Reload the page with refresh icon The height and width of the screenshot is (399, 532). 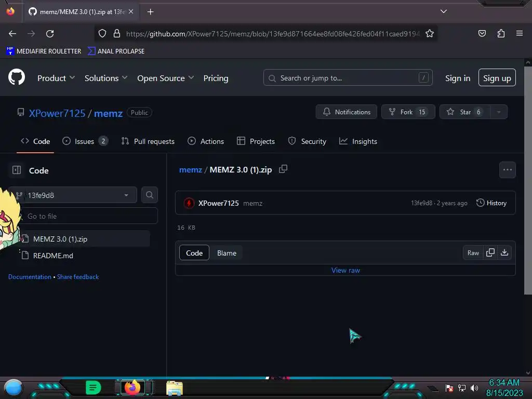click(50, 34)
